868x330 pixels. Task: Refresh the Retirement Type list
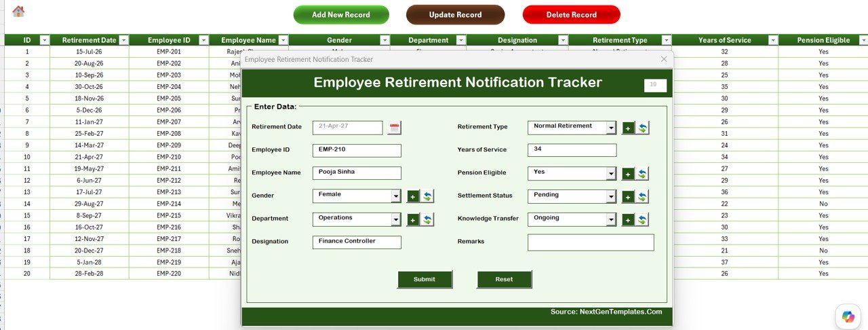pyautogui.click(x=642, y=128)
